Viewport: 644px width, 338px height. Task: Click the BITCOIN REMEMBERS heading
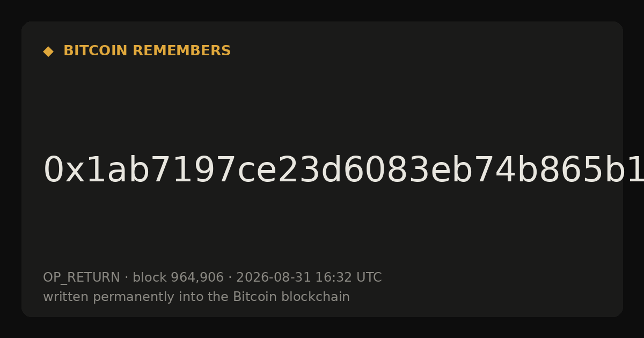(x=147, y=51)
